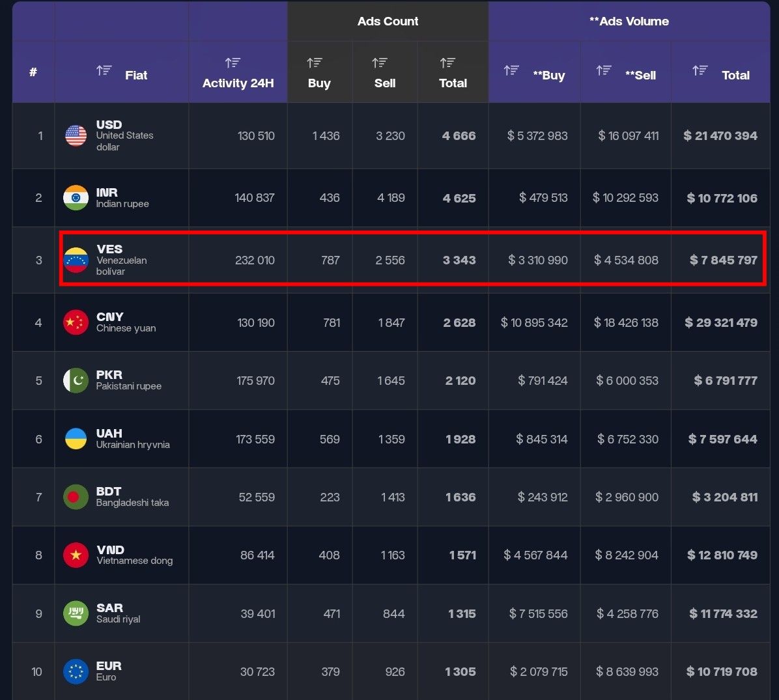The image size is (779, 700).
Task: Click the Ads Count header
Action: 388,21
